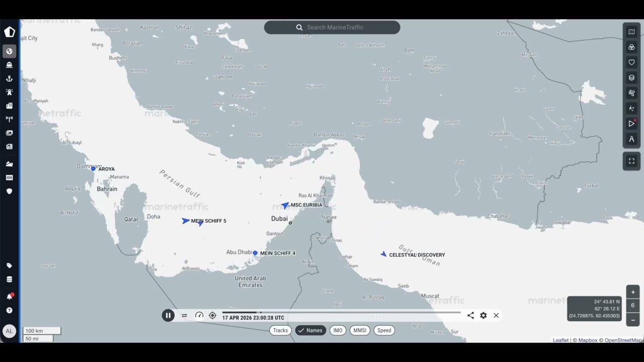Viewport: 644px width, 362px height.
Task: Open the News newspaper icon in sidebar
Action: click(x=9, y=146)
